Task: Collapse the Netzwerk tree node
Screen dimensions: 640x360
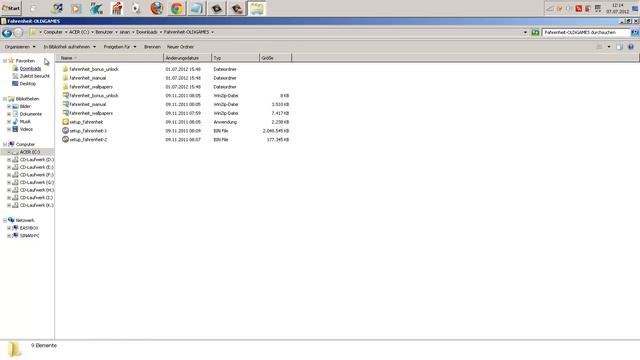Action: click(x=5, y=220)
